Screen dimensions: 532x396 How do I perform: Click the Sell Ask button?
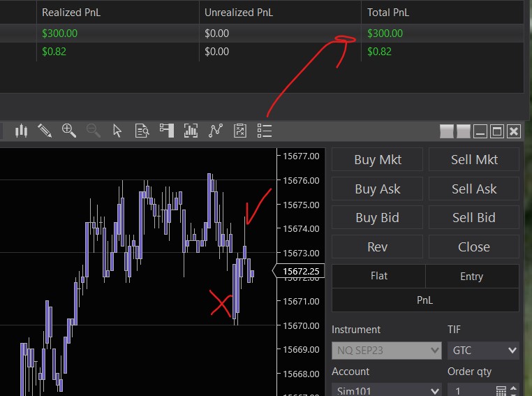click(474, 189)
